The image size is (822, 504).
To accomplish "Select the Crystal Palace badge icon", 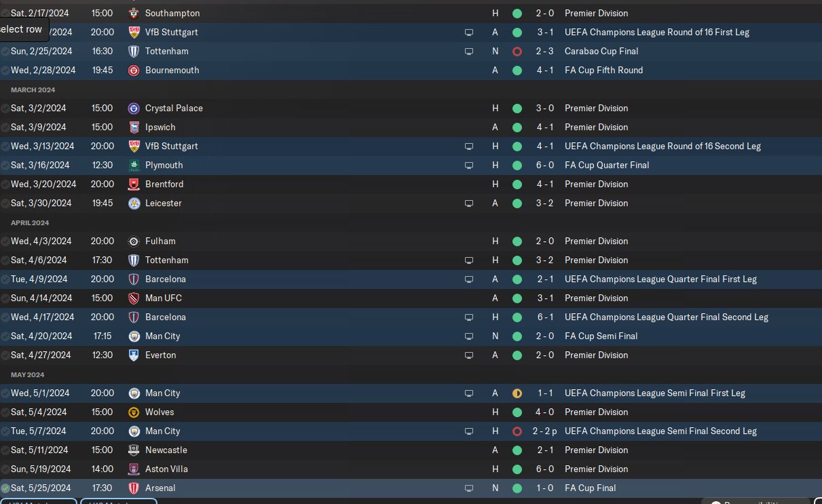I will 134,108.
